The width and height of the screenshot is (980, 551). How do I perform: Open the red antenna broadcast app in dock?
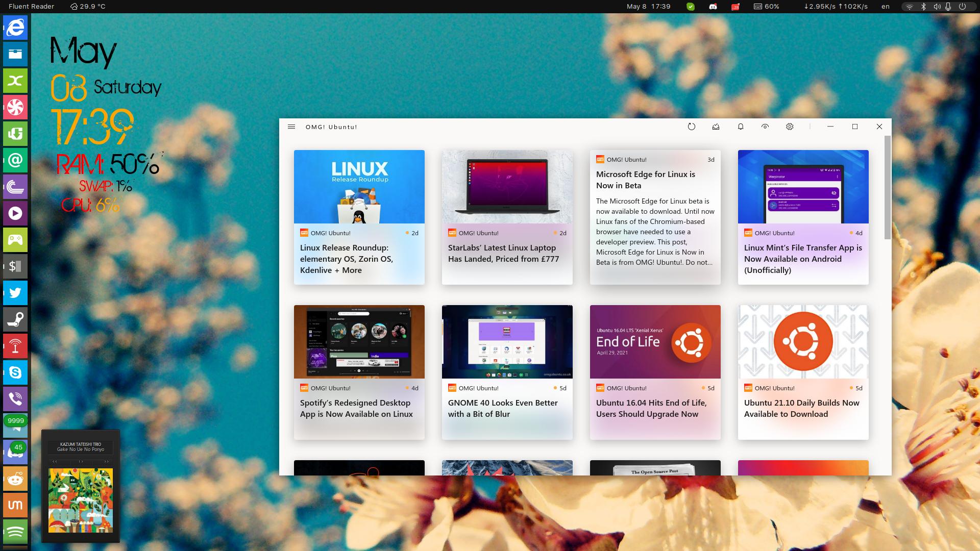click(x=15, y=346)
